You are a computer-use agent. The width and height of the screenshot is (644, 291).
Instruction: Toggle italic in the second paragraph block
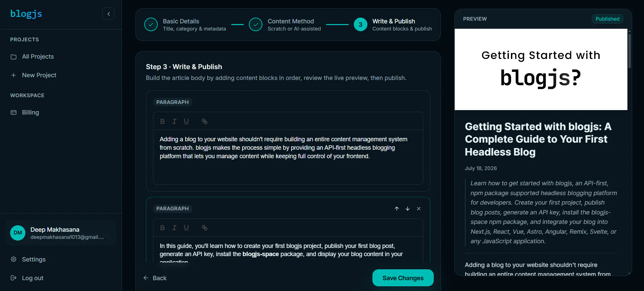(174, 228)
